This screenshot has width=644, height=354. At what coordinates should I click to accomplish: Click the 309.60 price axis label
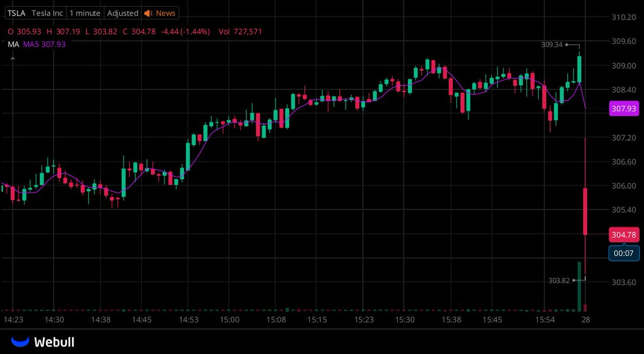[x=624, y=41]
